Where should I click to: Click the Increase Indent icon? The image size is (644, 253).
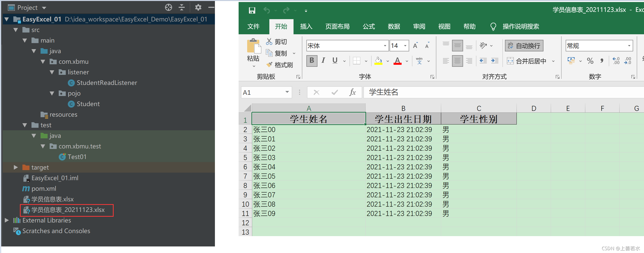[495, 61]
